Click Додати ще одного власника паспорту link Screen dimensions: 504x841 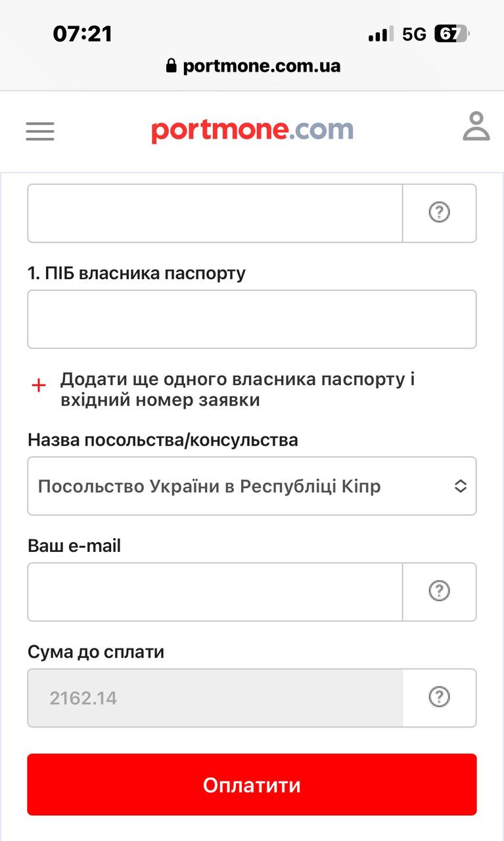pos(237,389)
